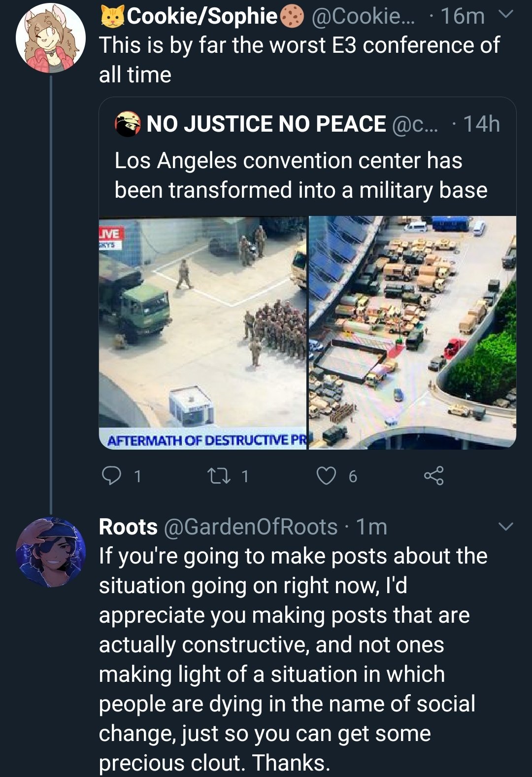
Task: Open the @GardenOfRoots handle
Action: point(250,527)
